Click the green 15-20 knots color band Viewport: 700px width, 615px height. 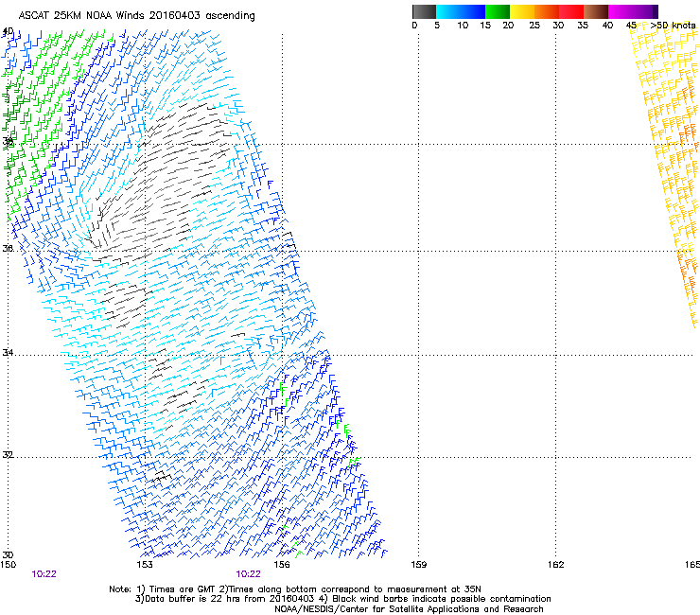click(x=498, y=11)
